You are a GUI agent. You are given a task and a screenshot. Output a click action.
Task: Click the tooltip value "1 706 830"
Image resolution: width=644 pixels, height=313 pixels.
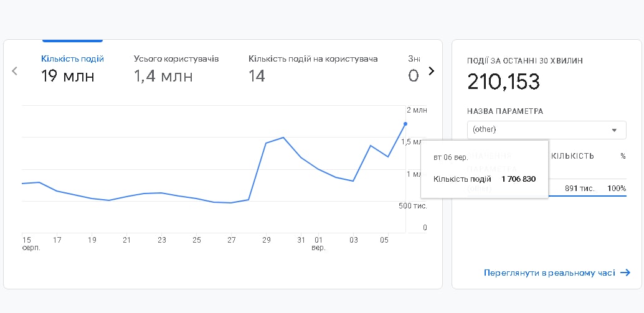point(518,179)
